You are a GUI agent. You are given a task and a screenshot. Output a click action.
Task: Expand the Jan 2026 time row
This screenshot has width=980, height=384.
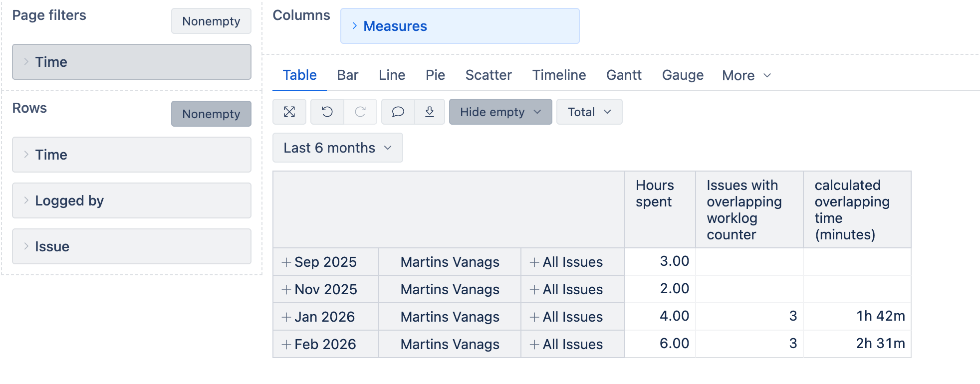286,317
